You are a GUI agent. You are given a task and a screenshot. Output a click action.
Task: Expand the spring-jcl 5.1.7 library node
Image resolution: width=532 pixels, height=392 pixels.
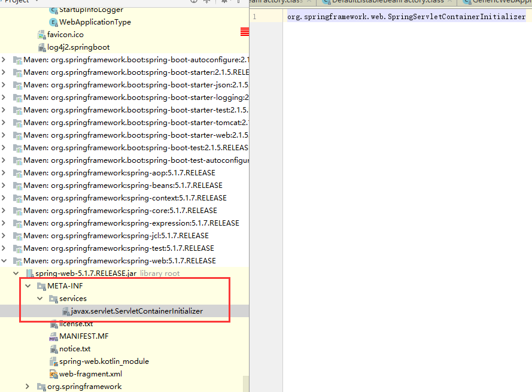(x=4, y=236)
